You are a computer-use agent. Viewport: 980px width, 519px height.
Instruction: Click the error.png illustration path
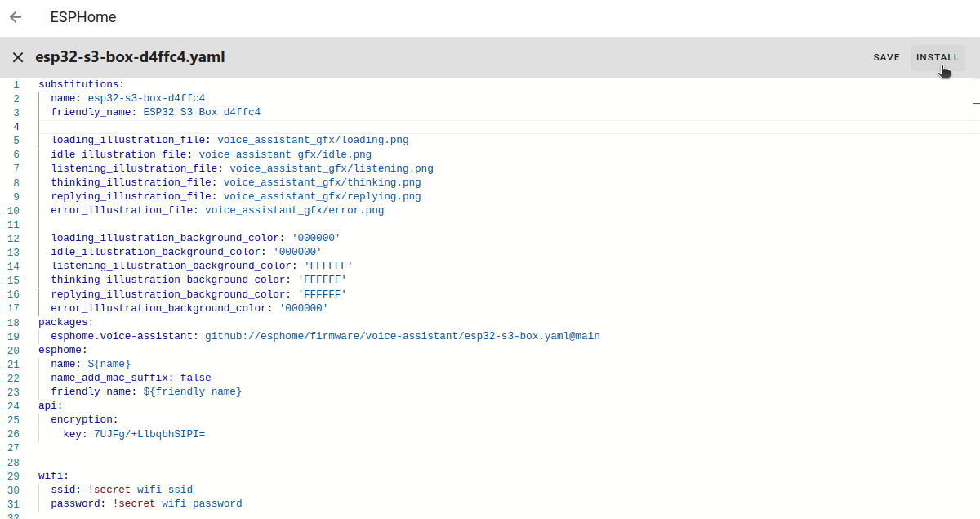(x=294, y=210)
